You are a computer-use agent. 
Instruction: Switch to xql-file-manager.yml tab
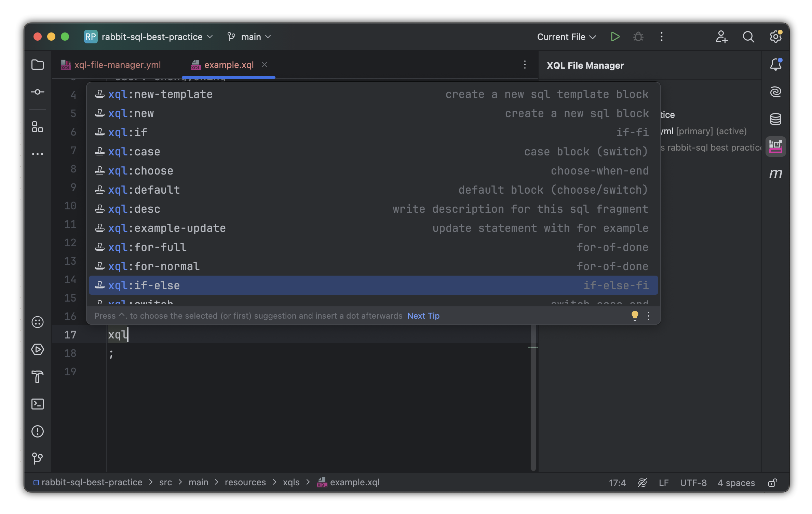coord(111,65)
